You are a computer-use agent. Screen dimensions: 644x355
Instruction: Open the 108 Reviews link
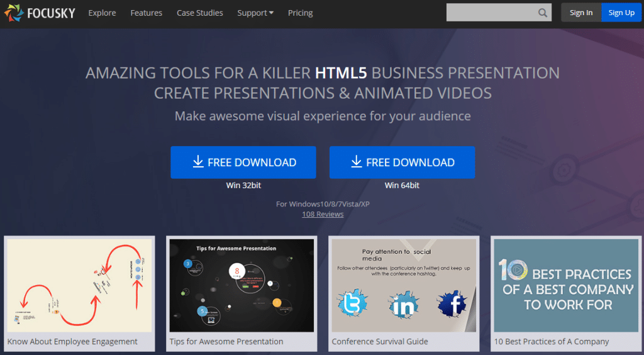point(323,214)
